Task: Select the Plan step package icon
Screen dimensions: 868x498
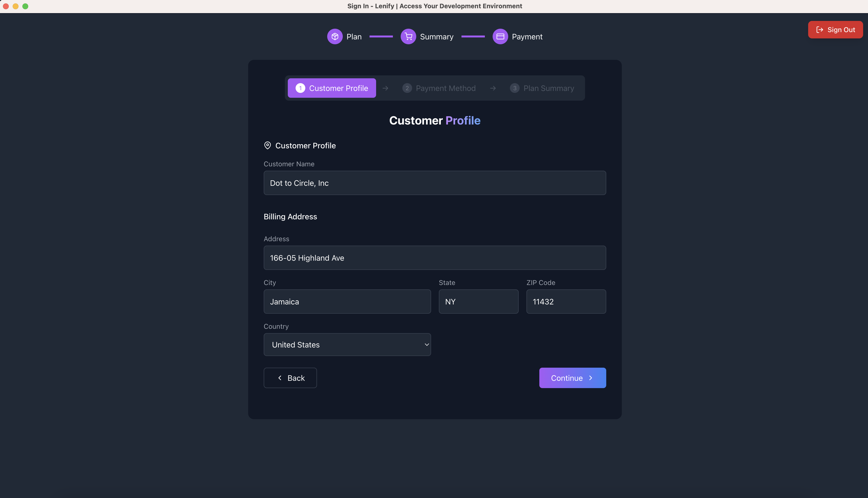Action: 335,36
